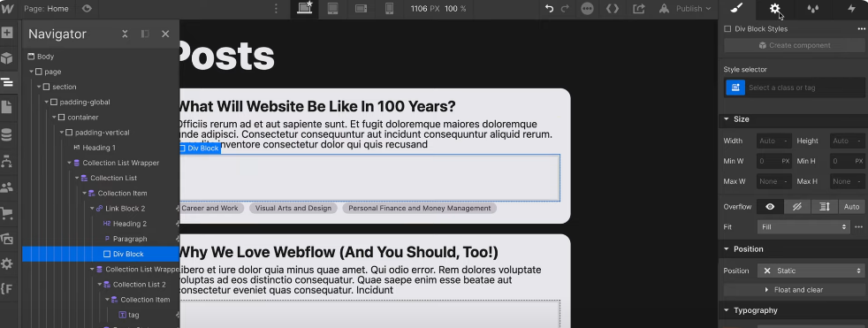
Task: Open the Components cube panel
Action: pos(7,58)
